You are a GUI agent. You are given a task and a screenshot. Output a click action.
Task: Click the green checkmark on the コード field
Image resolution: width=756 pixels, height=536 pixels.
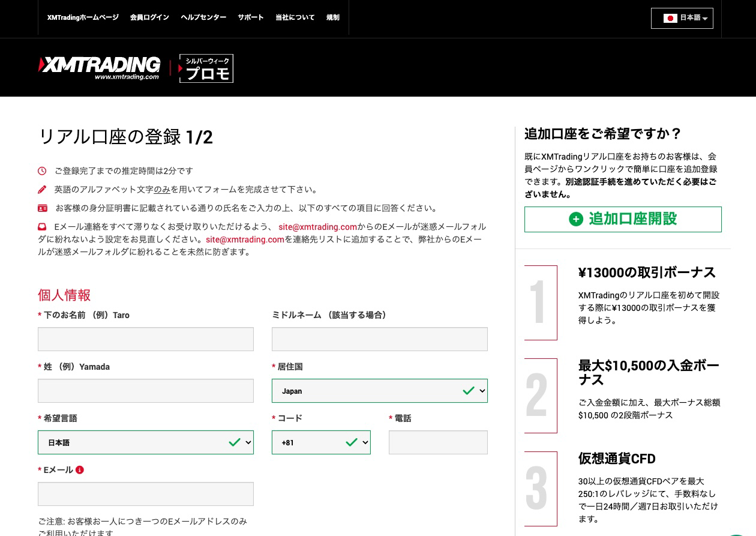click(x=352, y=442)
